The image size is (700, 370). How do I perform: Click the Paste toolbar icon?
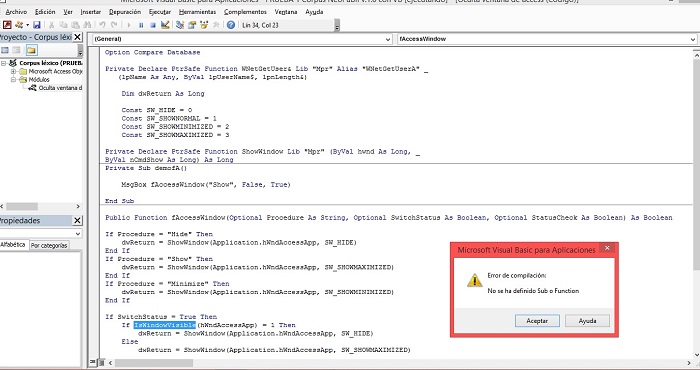coord(75,25)
